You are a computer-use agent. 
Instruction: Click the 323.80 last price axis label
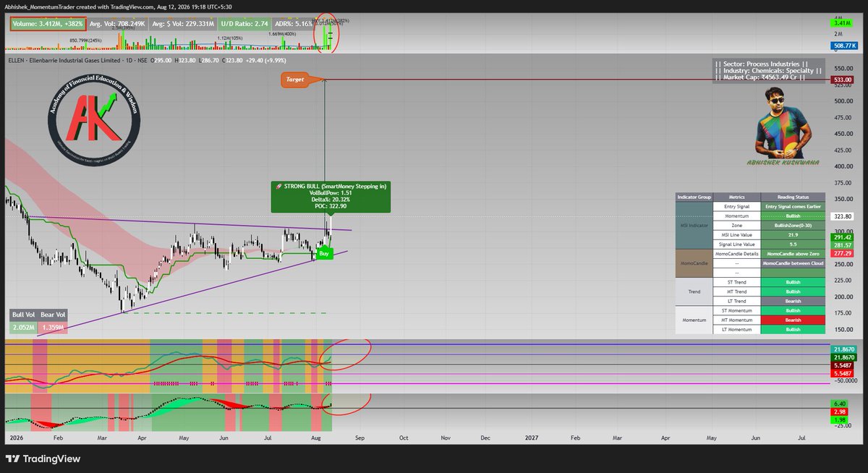point(843,216)
